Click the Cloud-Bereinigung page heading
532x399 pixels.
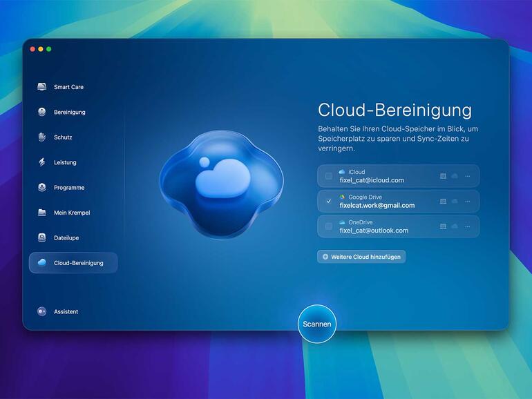[395, 110]
